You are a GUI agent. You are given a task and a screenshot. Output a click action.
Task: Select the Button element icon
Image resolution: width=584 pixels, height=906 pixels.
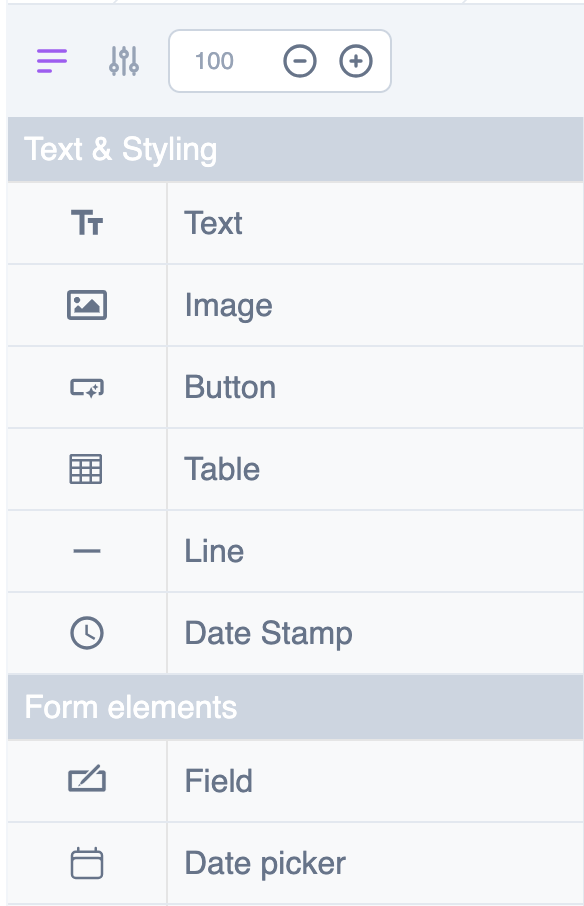point(87,387)
